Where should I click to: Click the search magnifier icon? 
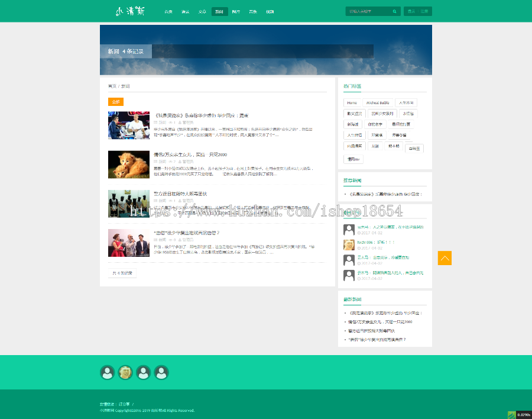pyautogui.click(x=395, y=11)
